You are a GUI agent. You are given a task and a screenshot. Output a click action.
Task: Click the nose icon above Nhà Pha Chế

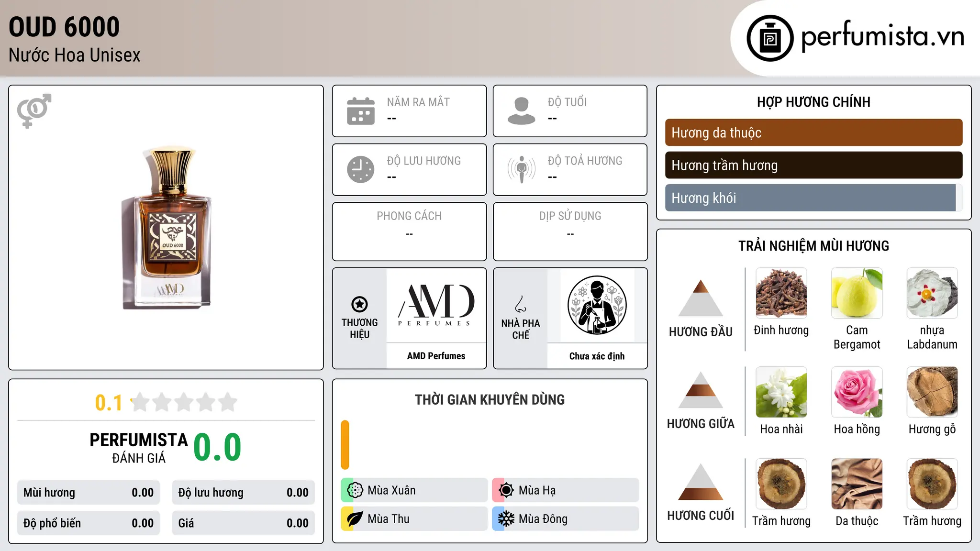(520, 304)
